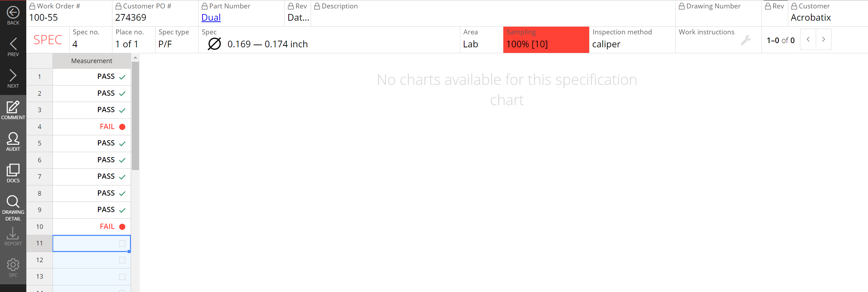Download the Report
This screenshot has width=868, height=292.
(x=13, y=234)
